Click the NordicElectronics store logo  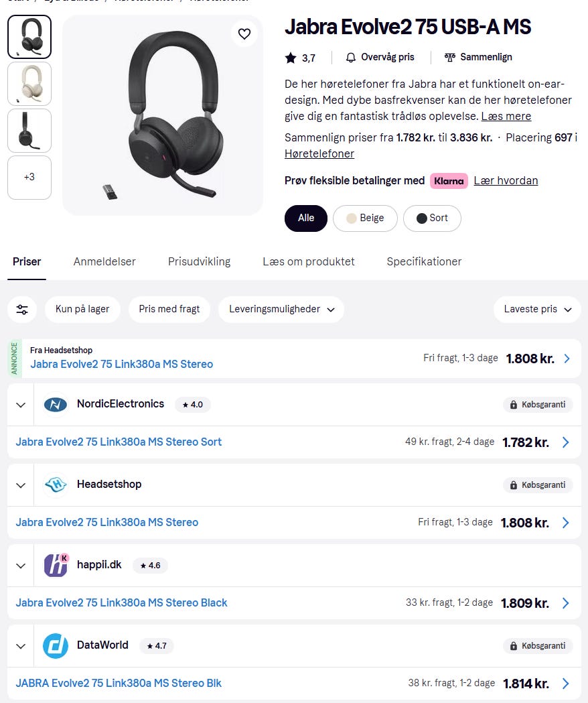coord(56,404)
